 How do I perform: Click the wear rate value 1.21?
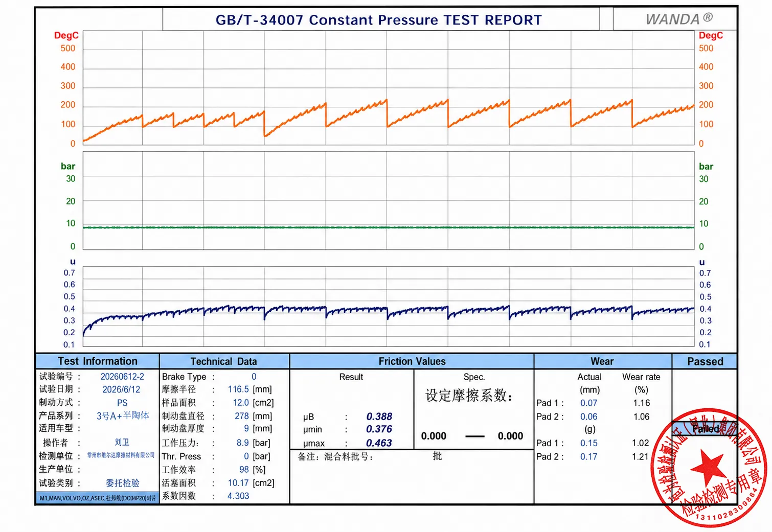(x=640, y=456)
